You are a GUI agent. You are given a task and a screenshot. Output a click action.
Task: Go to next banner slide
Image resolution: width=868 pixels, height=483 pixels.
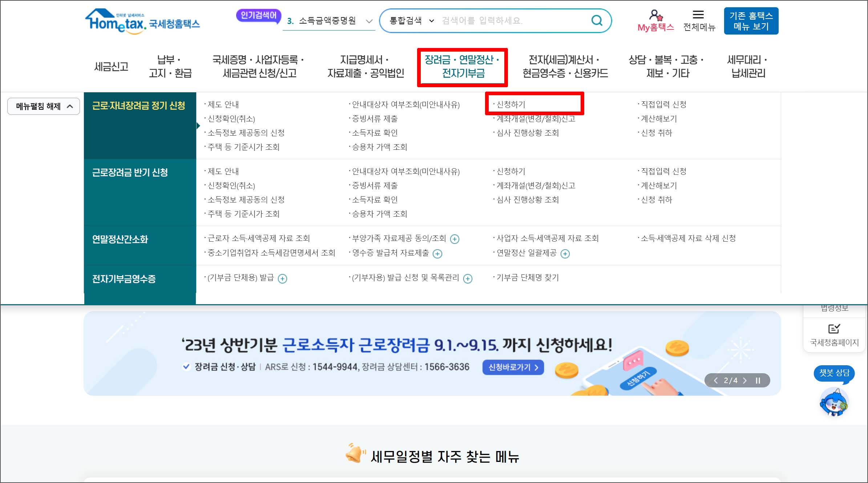(x=745, y=381)
